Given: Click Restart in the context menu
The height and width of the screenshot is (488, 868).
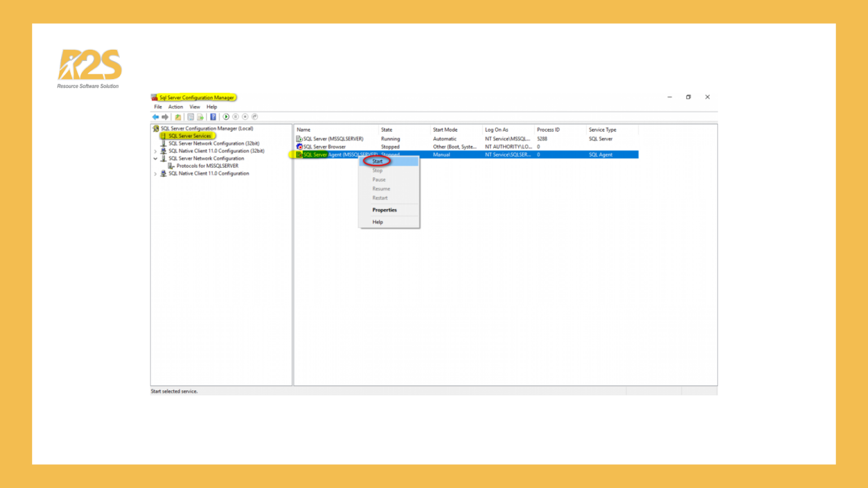Looking at the screenshot, I should 379,198.
